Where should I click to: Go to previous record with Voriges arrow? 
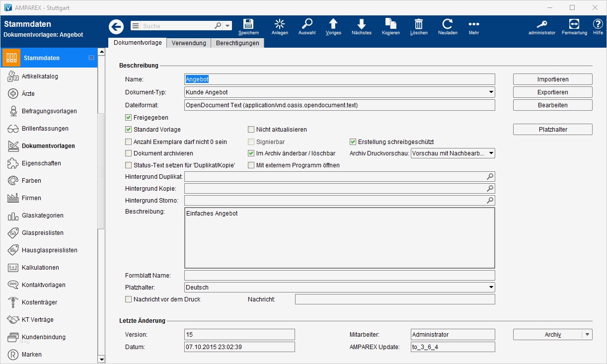click(x=333, y=26)
